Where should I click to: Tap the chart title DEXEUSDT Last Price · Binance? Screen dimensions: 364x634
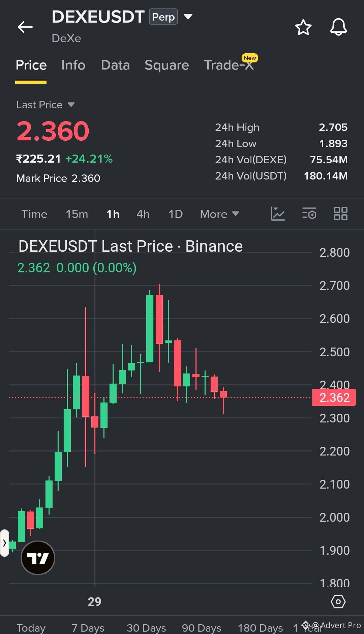[x=130, y=246]
